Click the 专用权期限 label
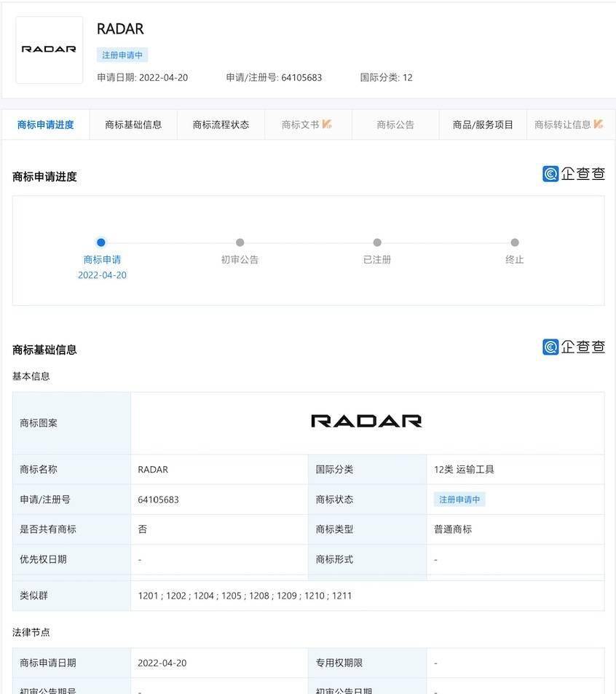Viewport: 616px width, 694px height. click(x=339, y=663)
